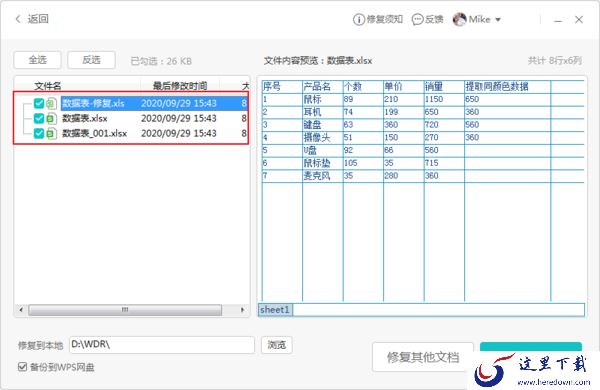This screenshot has height=390, width=600.
Task: Click the 产品名 header cell
Action: pos(323,86)
